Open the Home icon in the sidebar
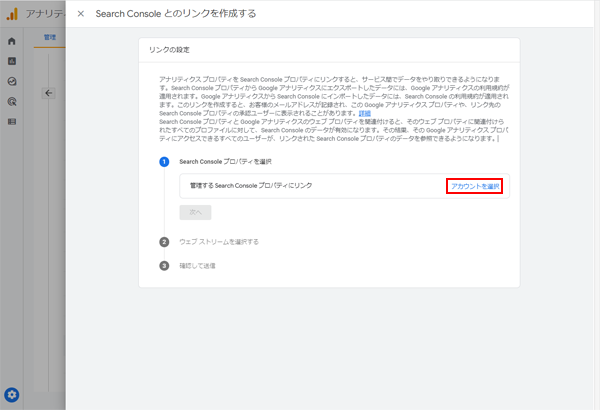600x410 pixels. [12, 41]
